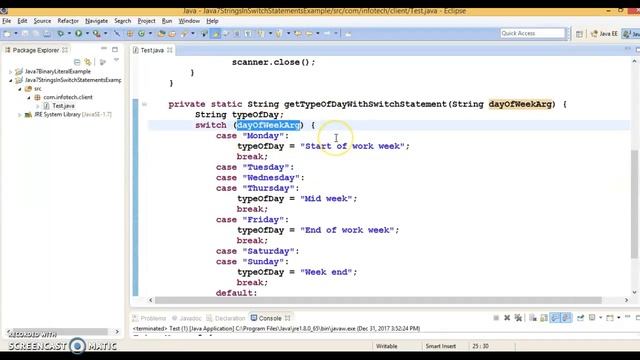Viewport: 640px width, 360px height.
Task: Open the File menu
Action: click(7, 21)
